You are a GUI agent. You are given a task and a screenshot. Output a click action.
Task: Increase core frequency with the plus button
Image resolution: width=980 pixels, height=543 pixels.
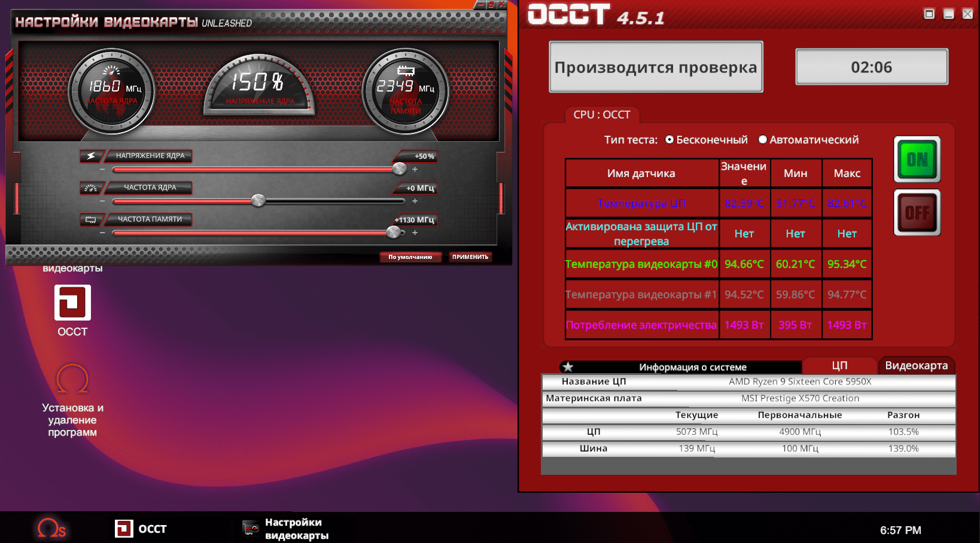coord(415,201)
